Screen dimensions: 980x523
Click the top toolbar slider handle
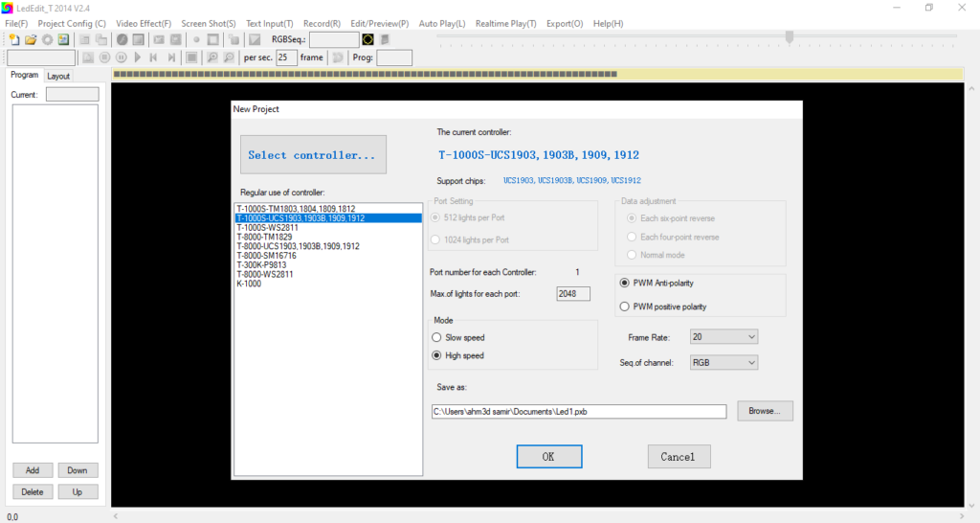[x=790, y=37]
